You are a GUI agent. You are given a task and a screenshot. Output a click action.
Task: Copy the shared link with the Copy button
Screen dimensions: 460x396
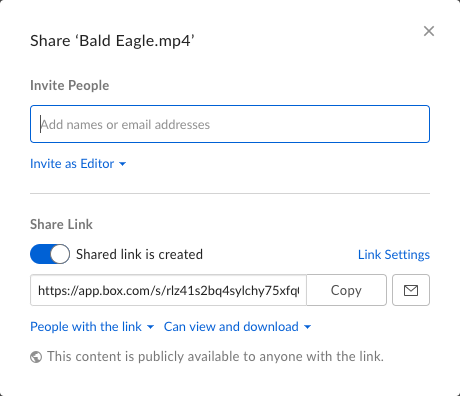point(346,290)
